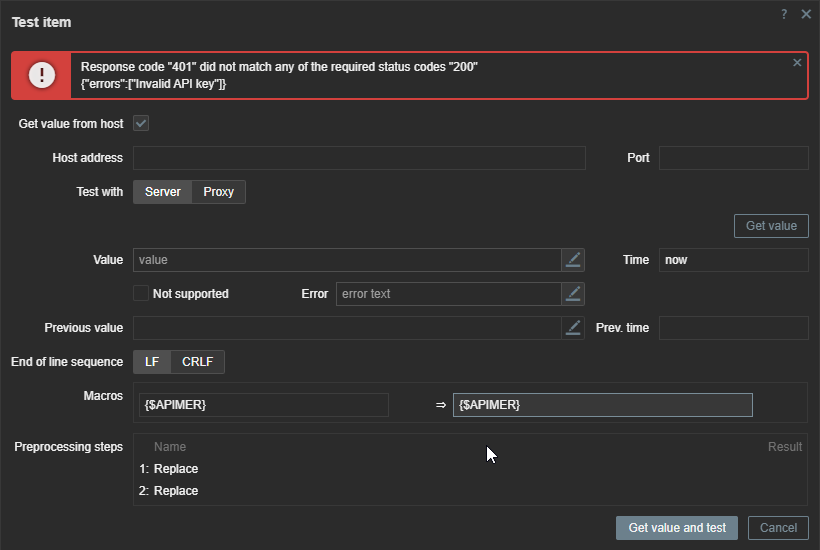Focus the Host address input field
The width and height of the screenshot is (820, 550).
pyautogui.click(x=359, y=158)
